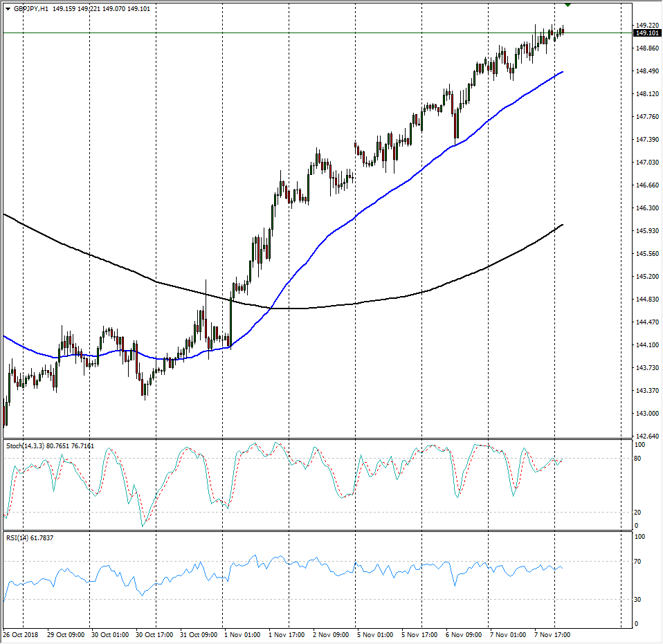Click the green chart shift triangle marker
663x644 pixels.
tap(567, 5)
